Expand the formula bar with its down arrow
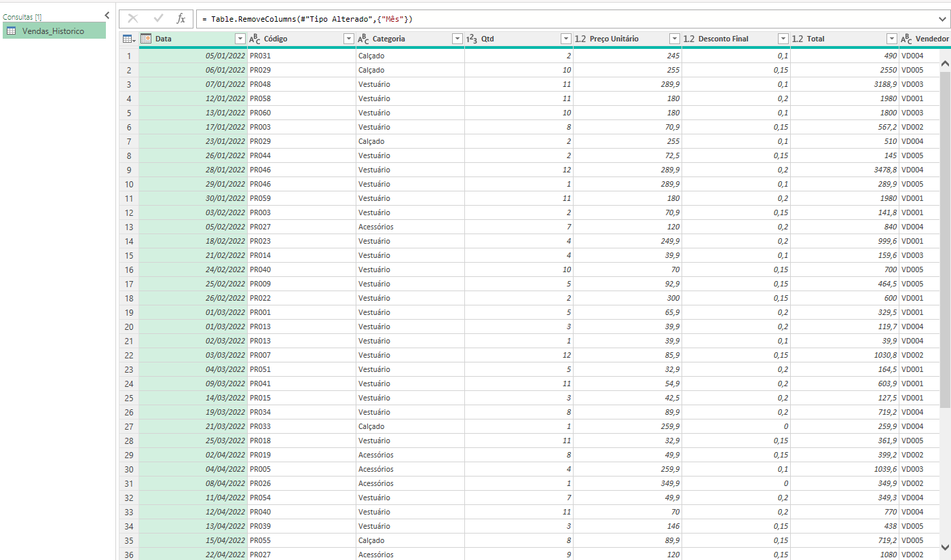The height and width of the screenshot is (560, 951). point(942,19)
